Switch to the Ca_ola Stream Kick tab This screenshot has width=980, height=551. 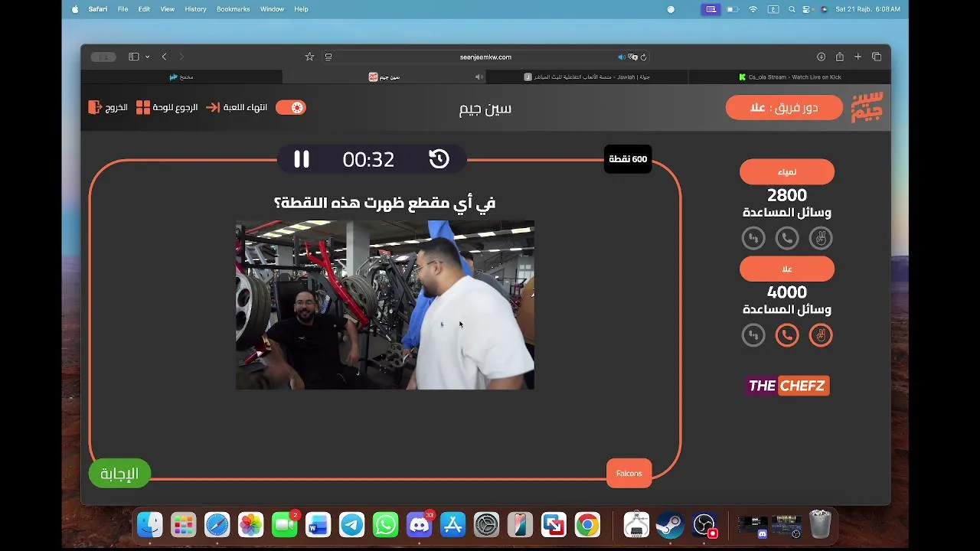pyautogui.click(x=789, y=77)
